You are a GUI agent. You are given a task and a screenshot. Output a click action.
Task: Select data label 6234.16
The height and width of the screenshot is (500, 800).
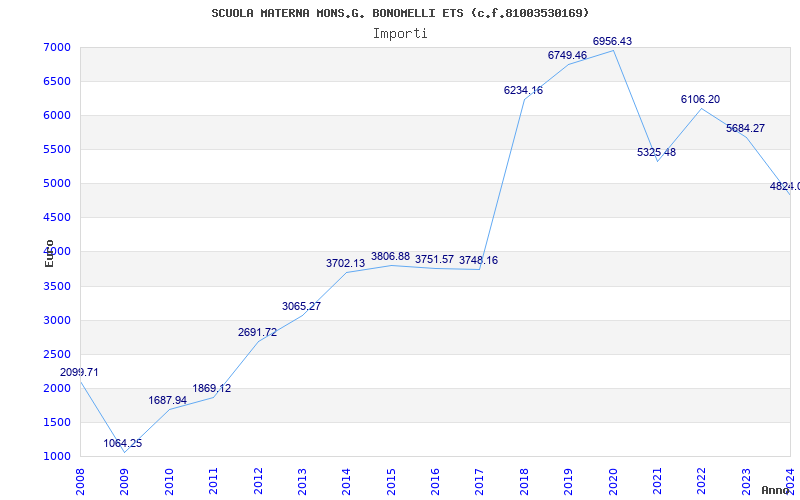tap(523, 91)
